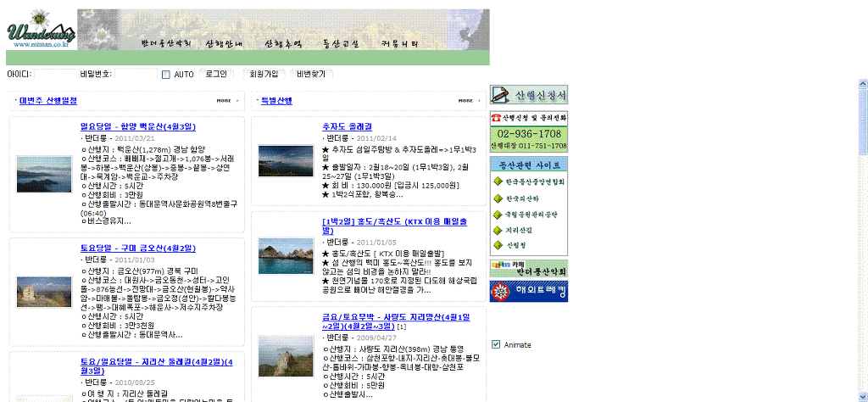Click the 회원가입 sign-up button
The height and width of the screenshot is (402, 868).
[x=264, y=74]
